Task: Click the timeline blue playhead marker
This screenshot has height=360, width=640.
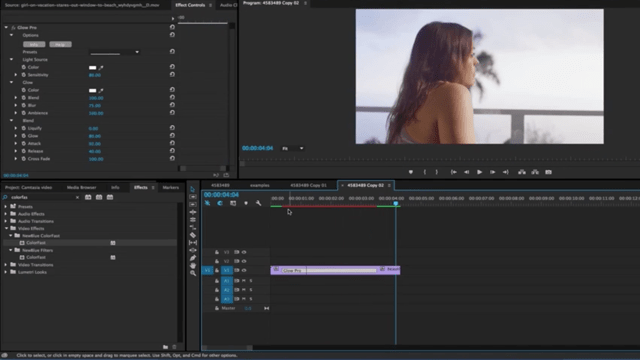Action: (396, 203)
